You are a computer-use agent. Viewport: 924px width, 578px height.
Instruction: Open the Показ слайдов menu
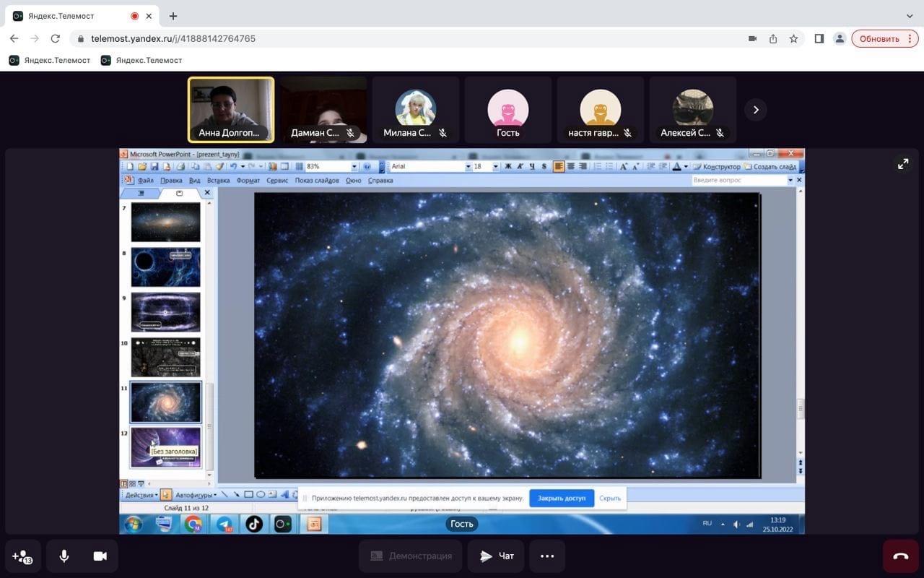[x=316, y=181]
